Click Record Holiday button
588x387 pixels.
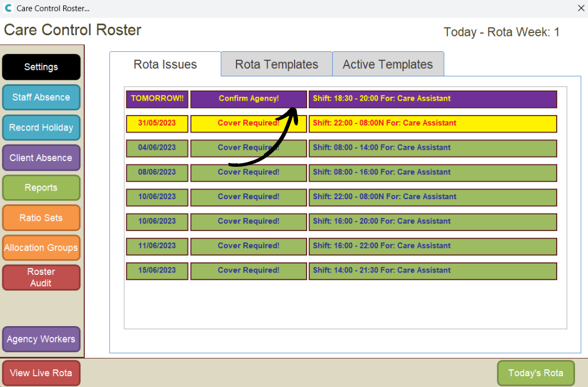click(41, 127)
